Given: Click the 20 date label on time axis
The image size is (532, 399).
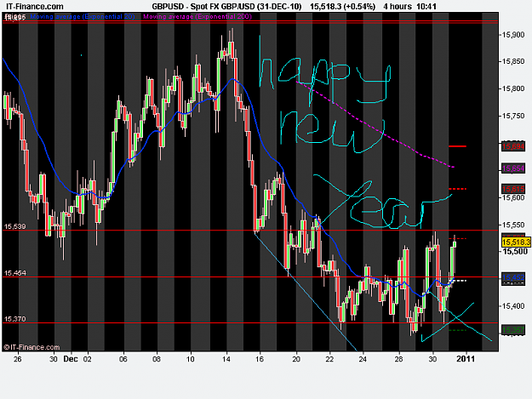Looking at the screenshot, I should tap(296, 359).
